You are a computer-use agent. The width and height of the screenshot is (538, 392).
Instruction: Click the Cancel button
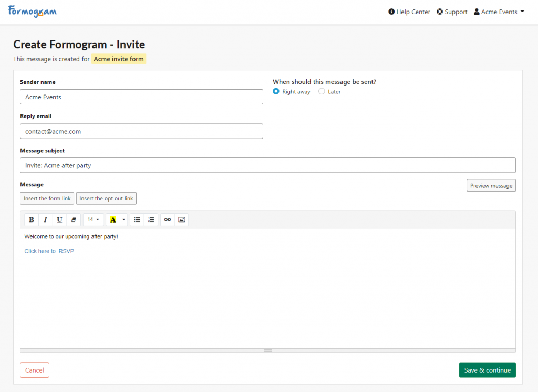tap(35, 370)
